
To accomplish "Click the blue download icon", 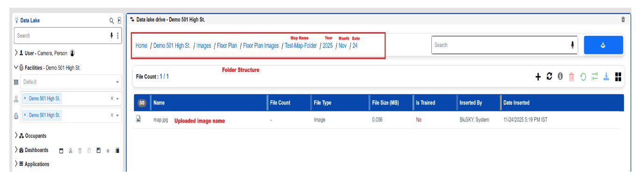I will tap(606, 77).
